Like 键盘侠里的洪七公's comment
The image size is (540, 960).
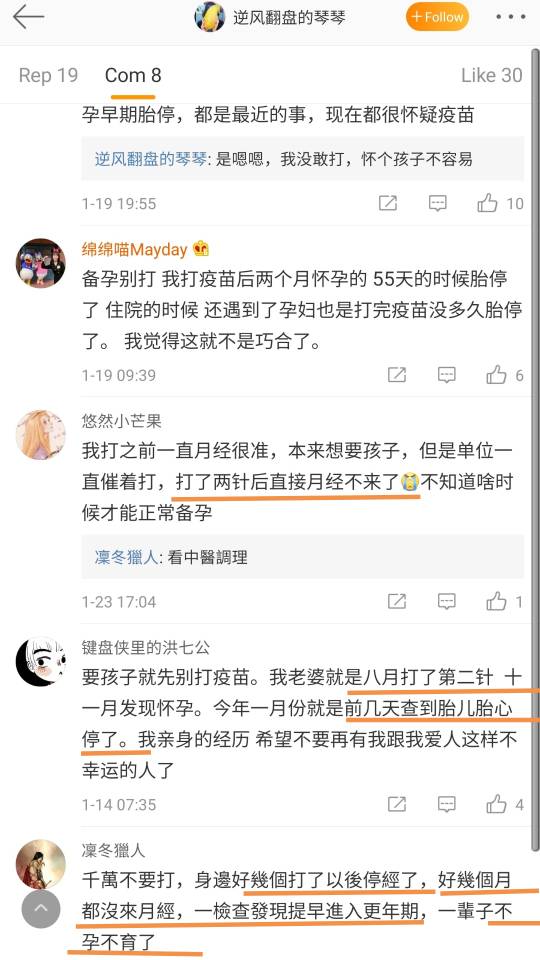click(497, 804)
